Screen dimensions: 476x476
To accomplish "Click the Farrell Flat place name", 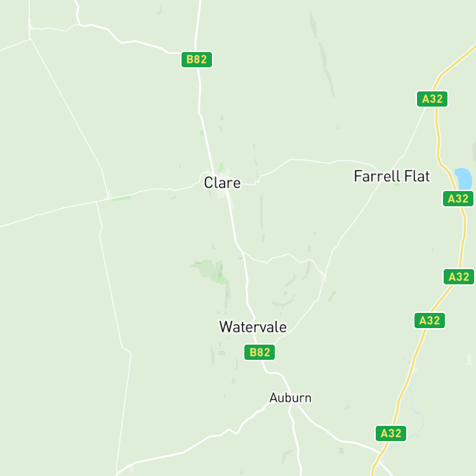I will (x=392, y=176).
